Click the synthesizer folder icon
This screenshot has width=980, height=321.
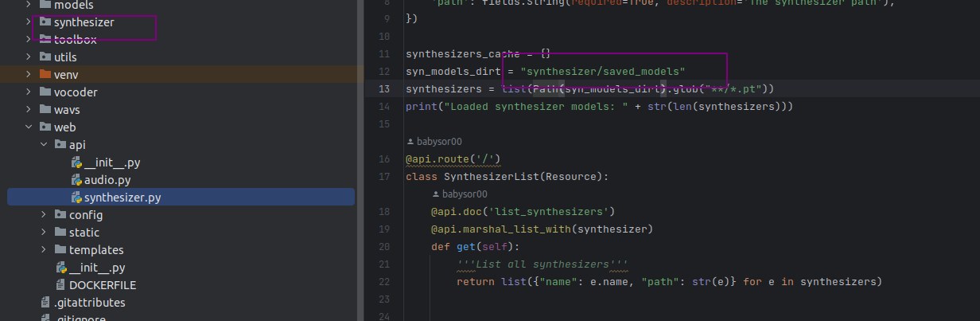click(45, 22)
